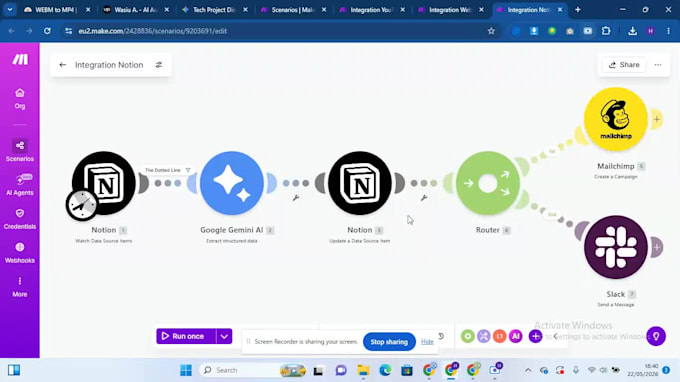Open browser downloads icon
Image resolution: width=680 pixels, height=382 pixels.
(632, 31)
